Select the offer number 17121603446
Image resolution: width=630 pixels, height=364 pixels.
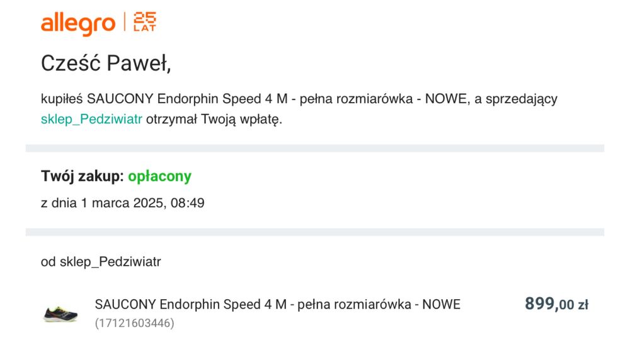[x=135, y=323]
